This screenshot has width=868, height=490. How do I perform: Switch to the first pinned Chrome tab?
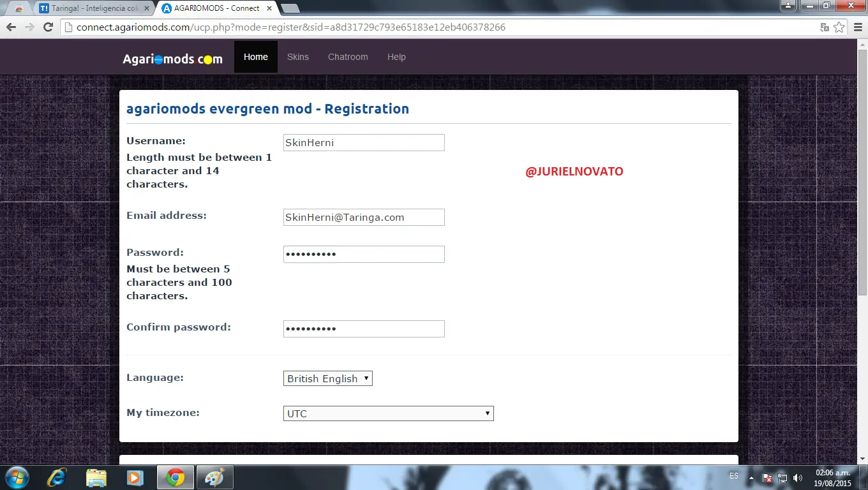(x=19, y=8)
